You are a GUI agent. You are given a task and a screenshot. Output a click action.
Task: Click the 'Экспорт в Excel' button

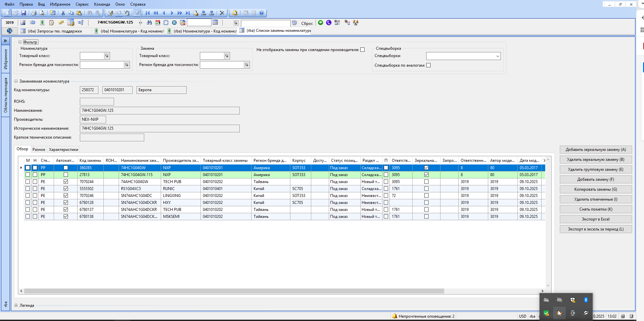tap(596, 219)
